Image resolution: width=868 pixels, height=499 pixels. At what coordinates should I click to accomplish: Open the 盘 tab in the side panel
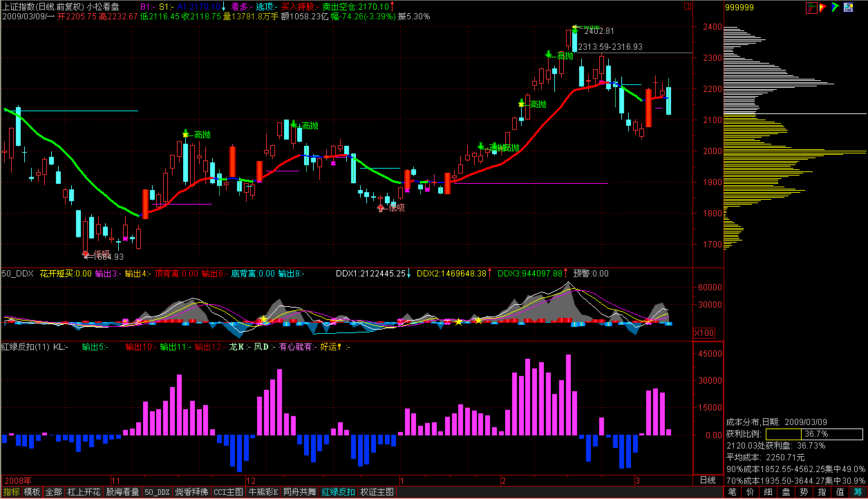[x=786, y=492]
